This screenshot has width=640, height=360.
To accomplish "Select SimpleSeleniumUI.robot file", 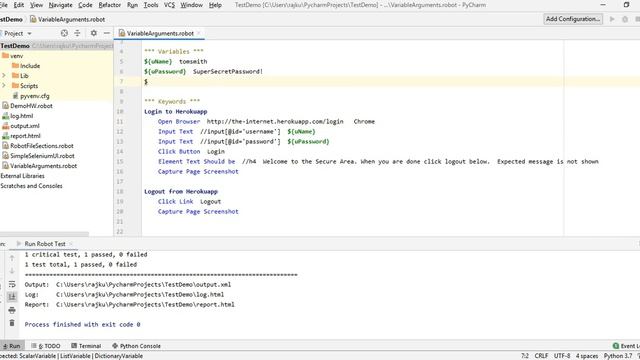I will pyautogui.click(x=38, y=156).
